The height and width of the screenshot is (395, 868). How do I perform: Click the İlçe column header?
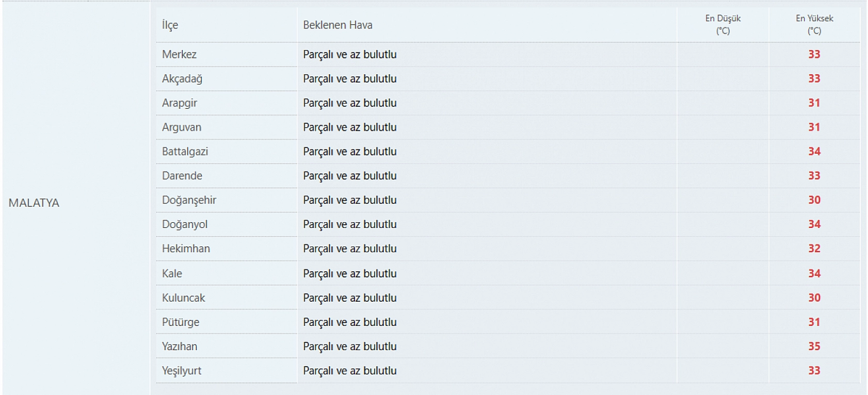click(170, 25)
